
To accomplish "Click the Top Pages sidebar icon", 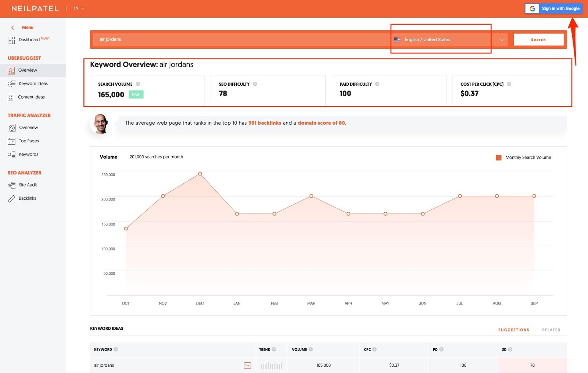I will (11, 141).
